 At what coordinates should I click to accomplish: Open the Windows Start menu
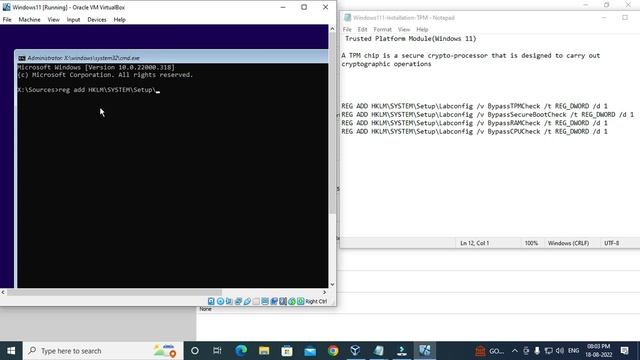tap(11, 351)
